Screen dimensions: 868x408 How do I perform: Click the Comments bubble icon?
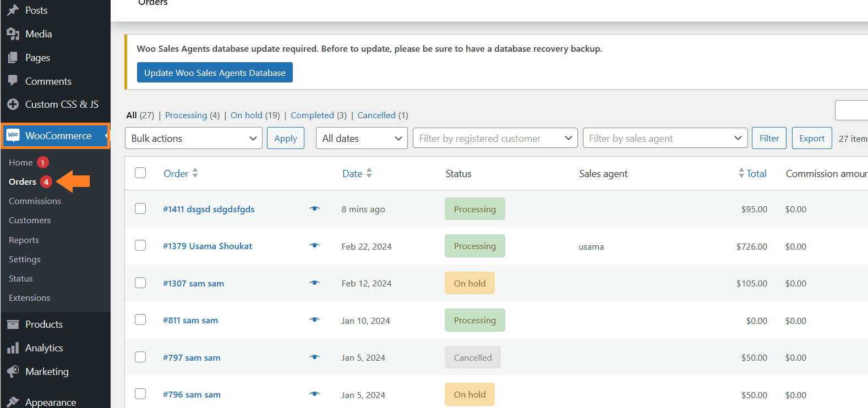click(x=13, y=81)
